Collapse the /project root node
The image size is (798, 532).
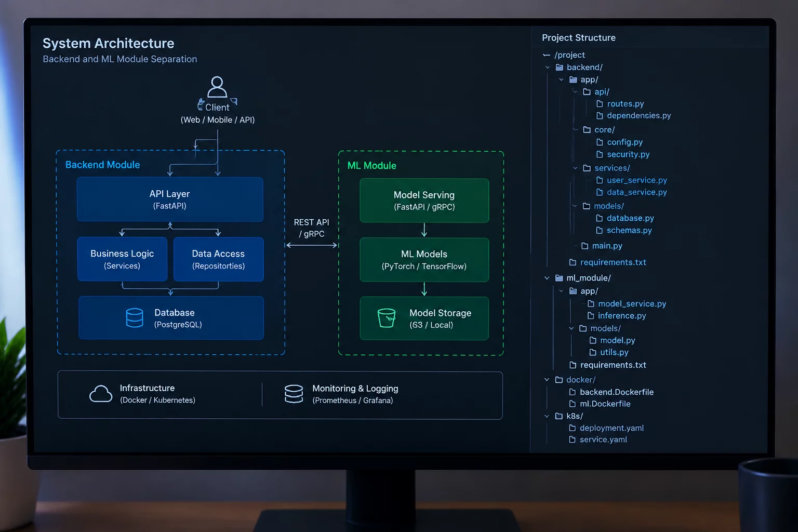click(x=547, y=55)
